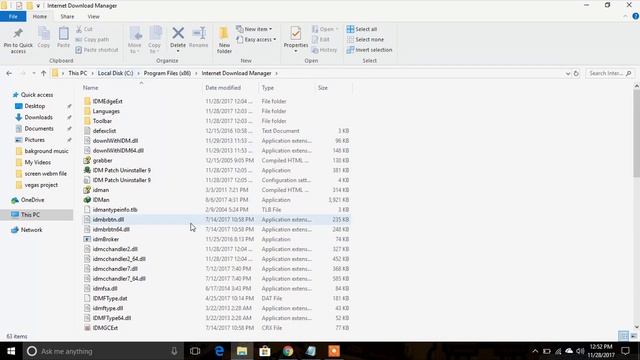Click the Cut scissors icon

pos(79,29)
